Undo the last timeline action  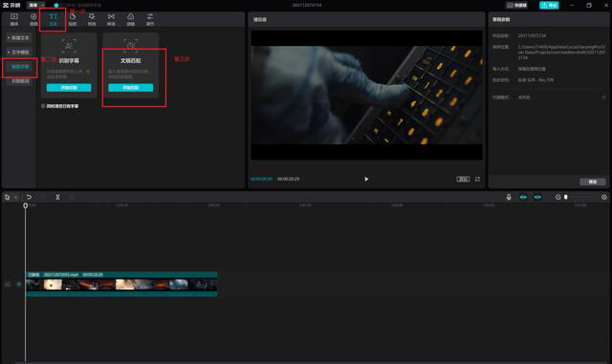(x=29, y=197)
